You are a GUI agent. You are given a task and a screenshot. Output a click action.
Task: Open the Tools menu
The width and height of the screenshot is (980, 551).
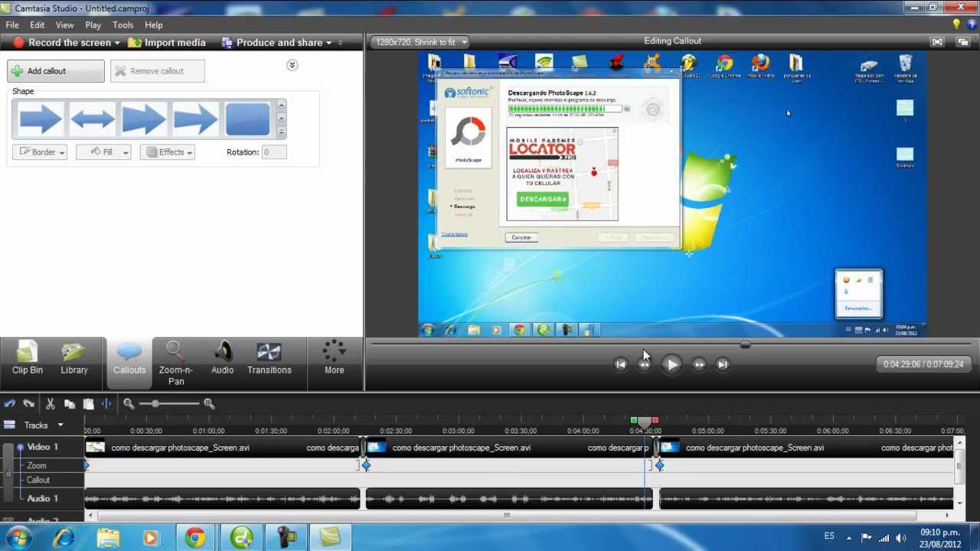[123, 25]
